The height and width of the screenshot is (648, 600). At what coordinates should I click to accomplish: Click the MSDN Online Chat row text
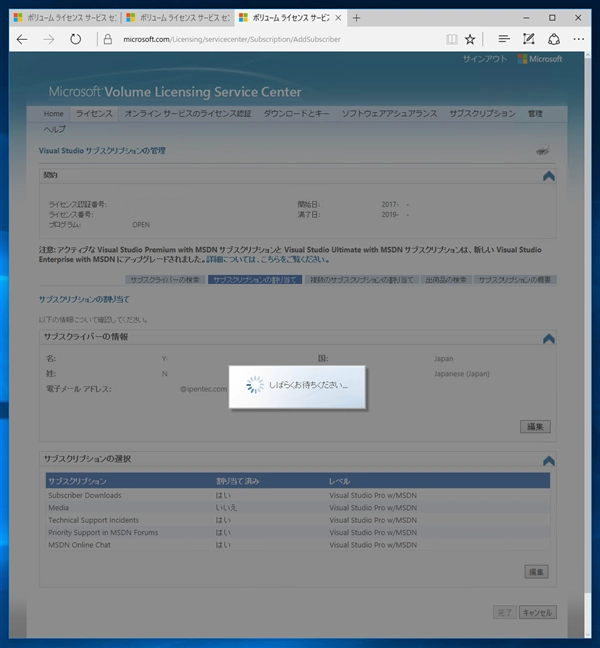79,545
